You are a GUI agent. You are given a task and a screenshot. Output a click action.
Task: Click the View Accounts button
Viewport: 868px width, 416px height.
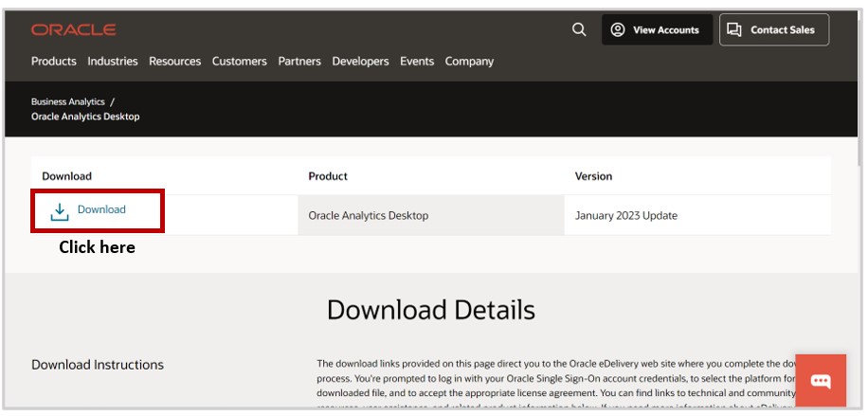[x=655, y=30]
